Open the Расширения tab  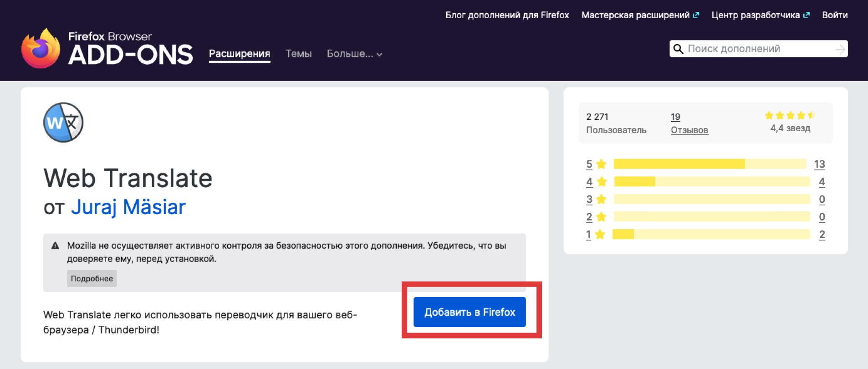pos(240,54)
